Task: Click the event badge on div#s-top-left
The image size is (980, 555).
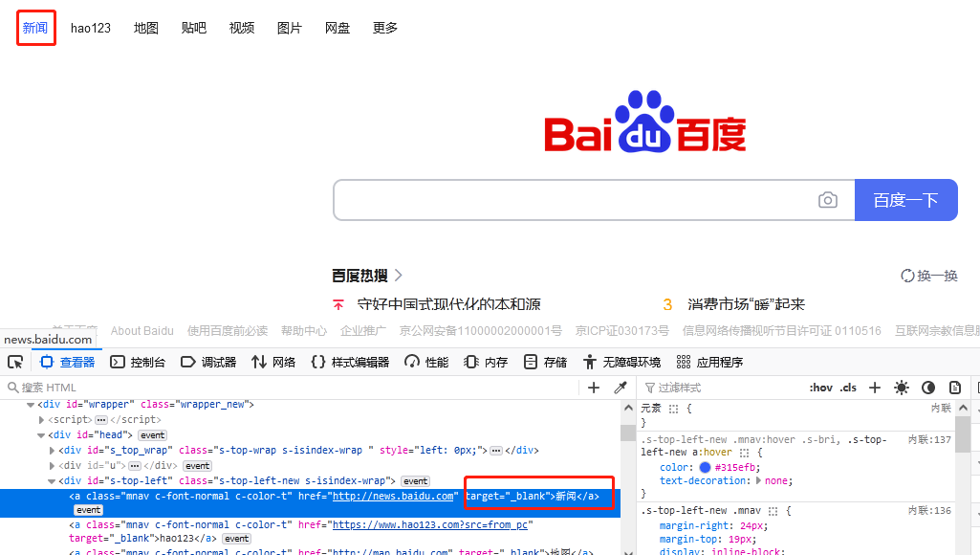Action: (416, 481)
